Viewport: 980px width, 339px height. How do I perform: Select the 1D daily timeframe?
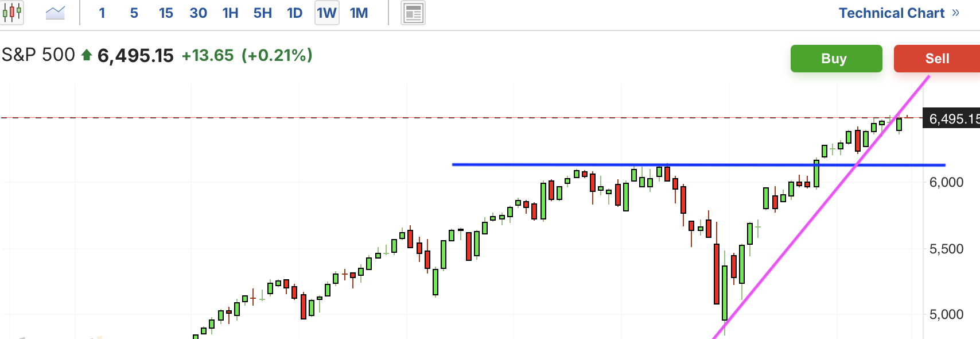pyautogui.click(x=294, y=13)
